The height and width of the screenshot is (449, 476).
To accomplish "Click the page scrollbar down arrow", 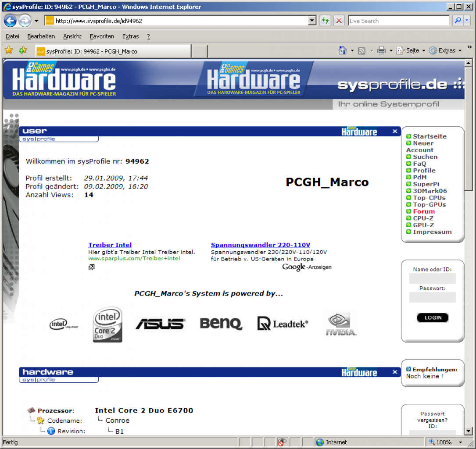I will click(469, 431).
